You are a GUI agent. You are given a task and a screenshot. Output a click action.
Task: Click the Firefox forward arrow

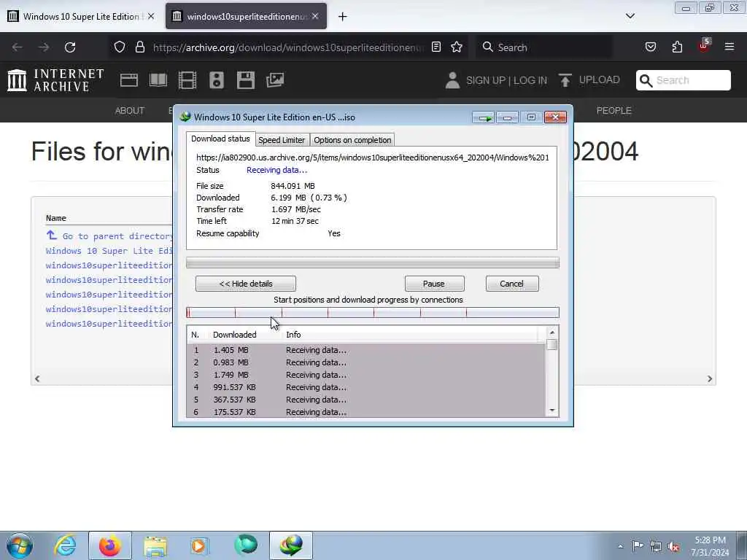coord(44,47)
